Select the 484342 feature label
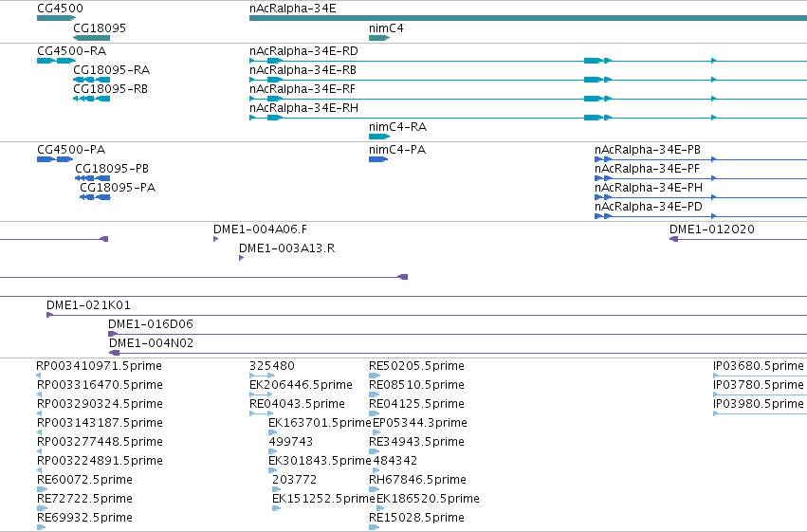 tap(394, 461)
